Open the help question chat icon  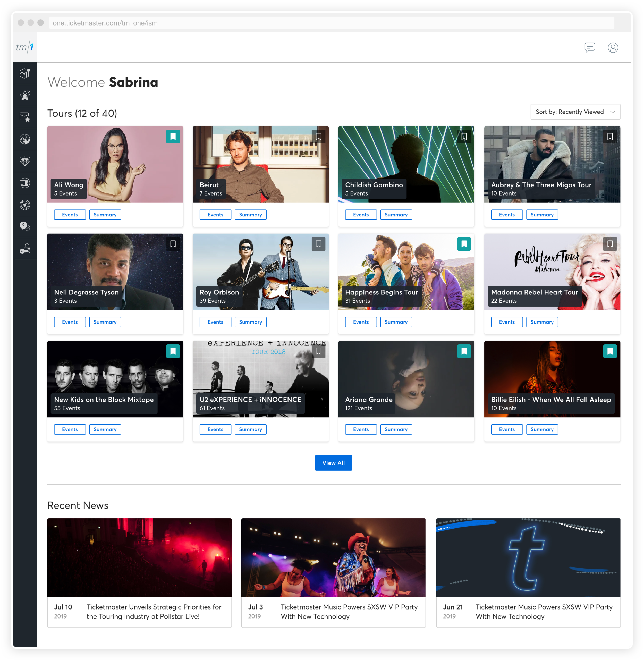(25, 226)
